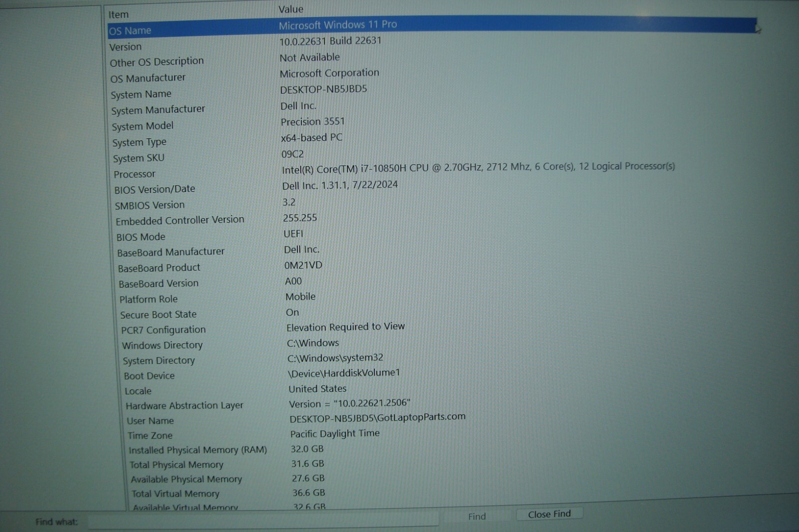
Task: Click the 36.6 GB value
Action: [x=309, y=493]
